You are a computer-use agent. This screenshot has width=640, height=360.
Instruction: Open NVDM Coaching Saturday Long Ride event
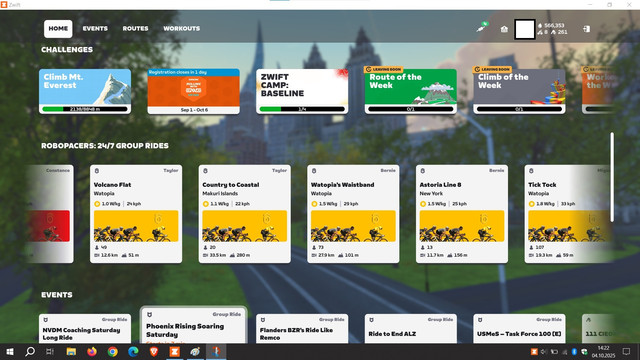85,329
